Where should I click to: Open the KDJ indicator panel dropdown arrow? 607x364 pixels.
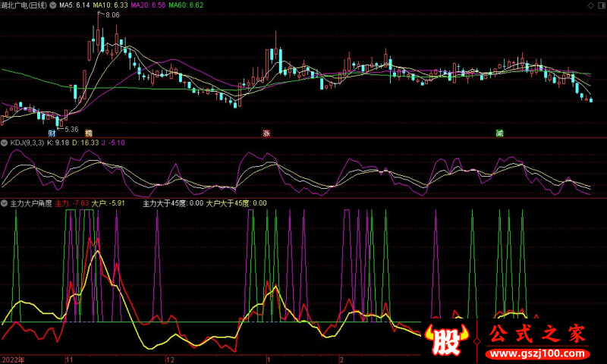5,143
